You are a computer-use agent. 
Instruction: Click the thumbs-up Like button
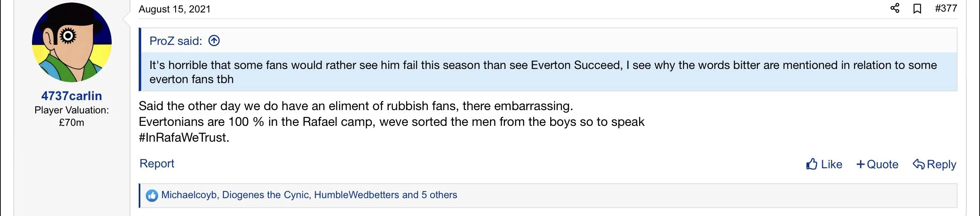pos(824,164)
